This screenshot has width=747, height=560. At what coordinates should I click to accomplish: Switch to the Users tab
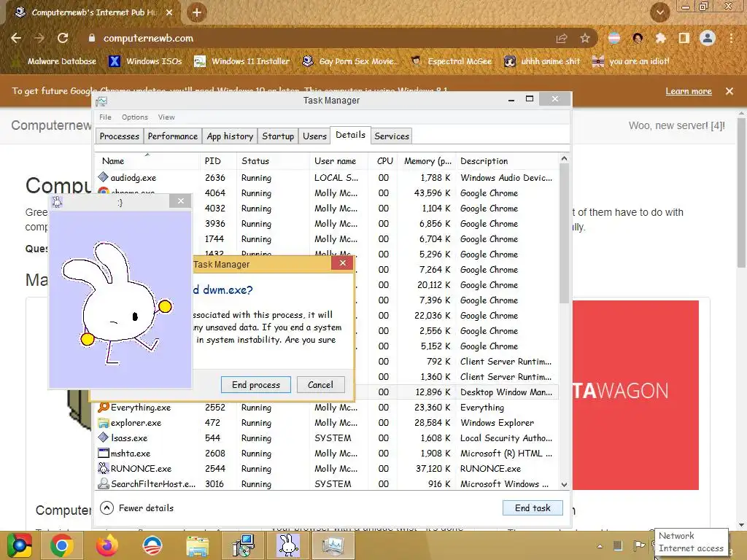pyautogui.click(x=315, y=136)
